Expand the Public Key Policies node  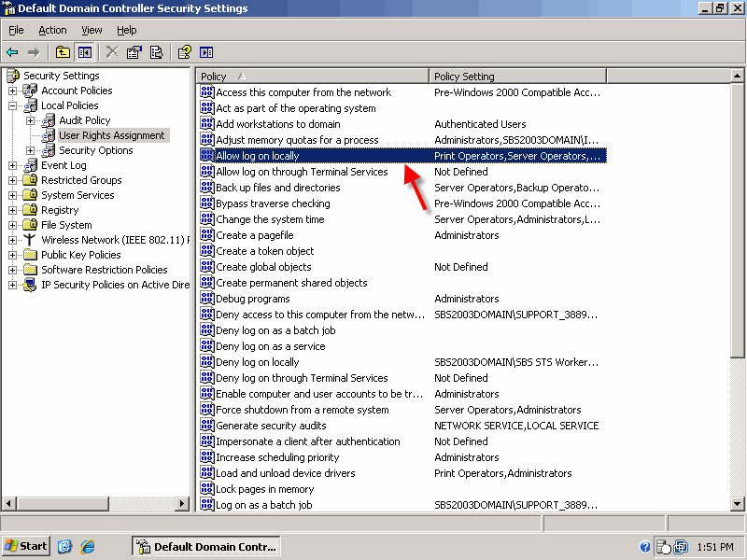[13, 255]
